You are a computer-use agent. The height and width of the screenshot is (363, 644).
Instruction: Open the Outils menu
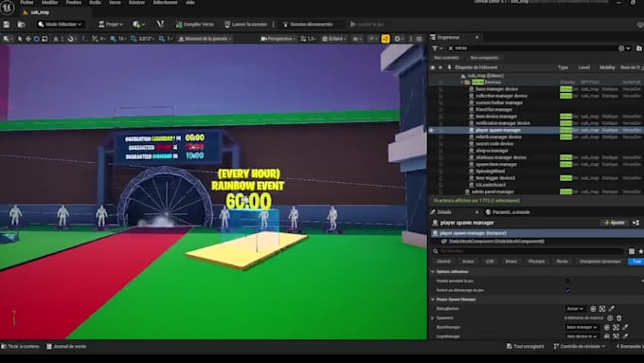point(95,3)
